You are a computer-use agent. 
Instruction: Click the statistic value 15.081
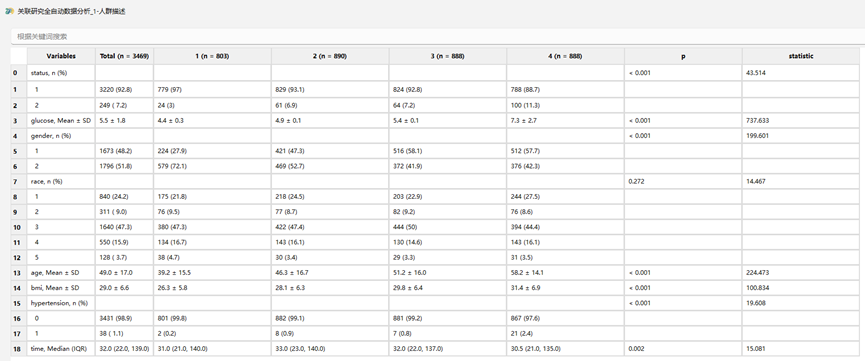[x=801, y=349]
